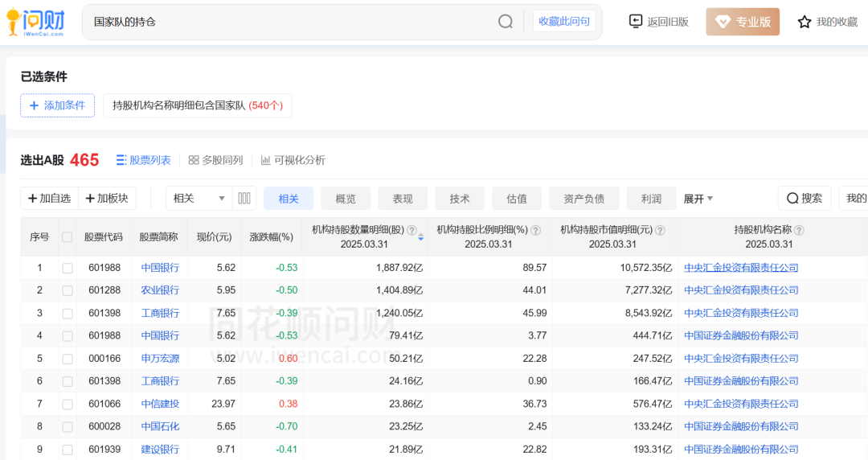
Task: Toggle the select-all checkbox in table header
Action: click(67, 237)
